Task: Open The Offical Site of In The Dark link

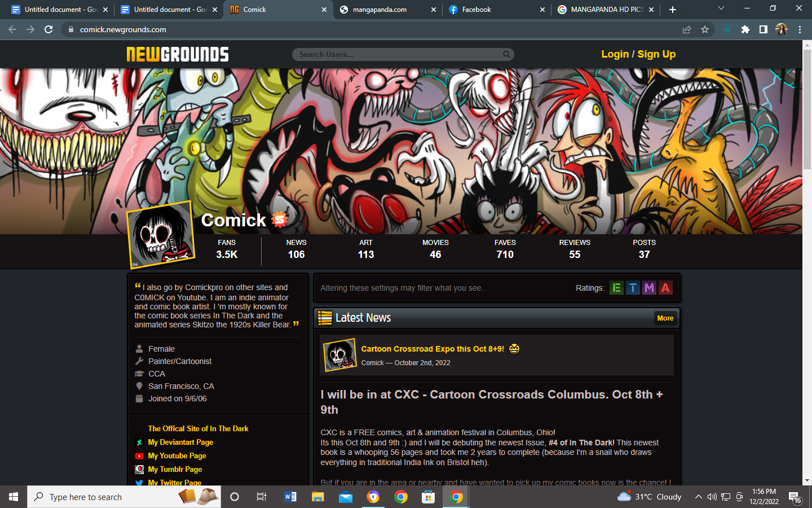Action: tap(198, 428)
